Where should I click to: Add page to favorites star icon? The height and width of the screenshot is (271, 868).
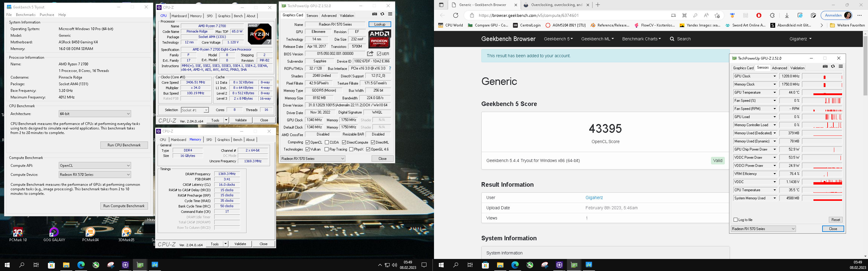point(717,15)
